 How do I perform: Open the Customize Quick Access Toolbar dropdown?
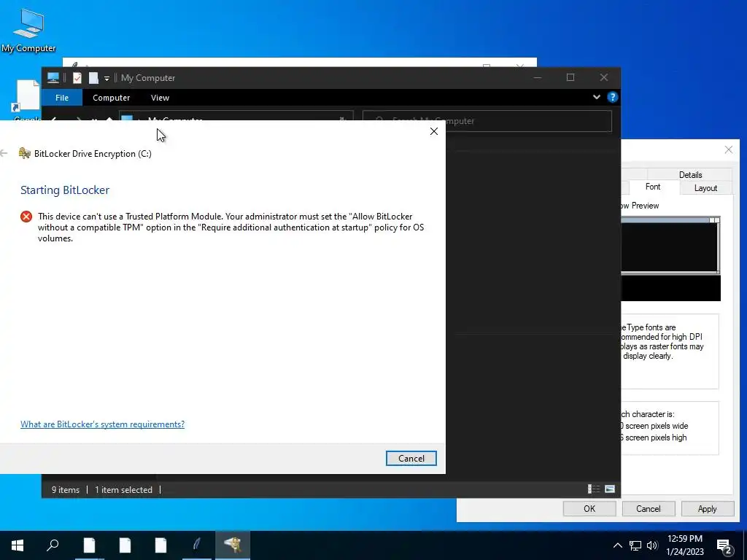tap(107, 78)
